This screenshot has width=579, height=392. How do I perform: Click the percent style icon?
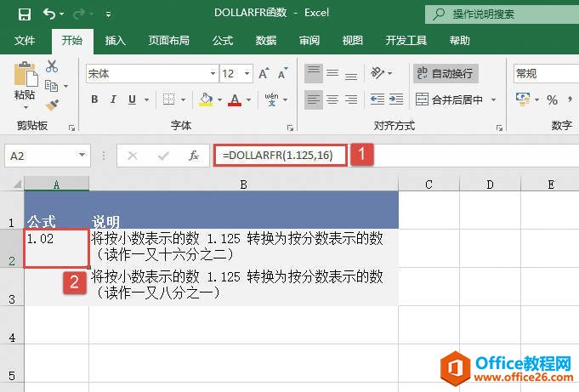coord(552,99)
